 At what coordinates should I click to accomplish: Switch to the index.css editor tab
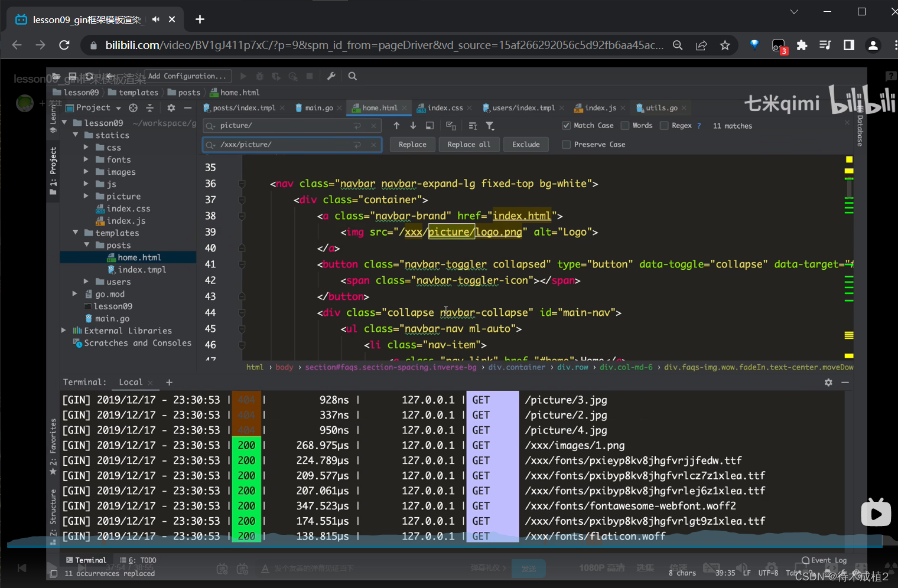pyautogui.click(x=444, y=108)
